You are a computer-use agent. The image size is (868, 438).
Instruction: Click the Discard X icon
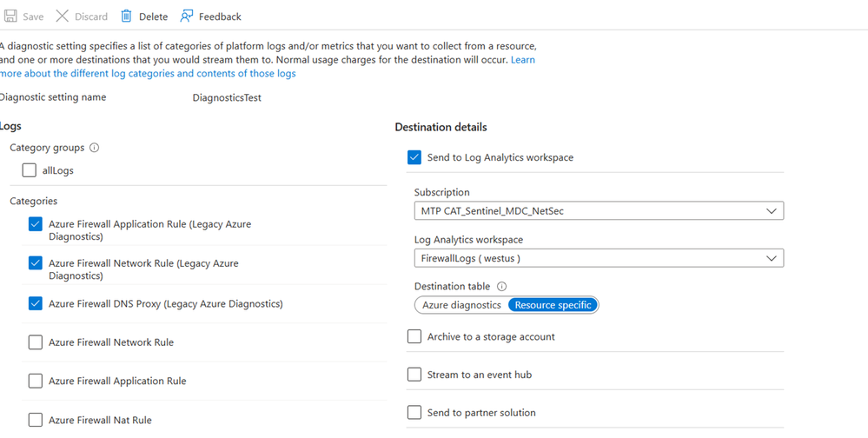62,17
